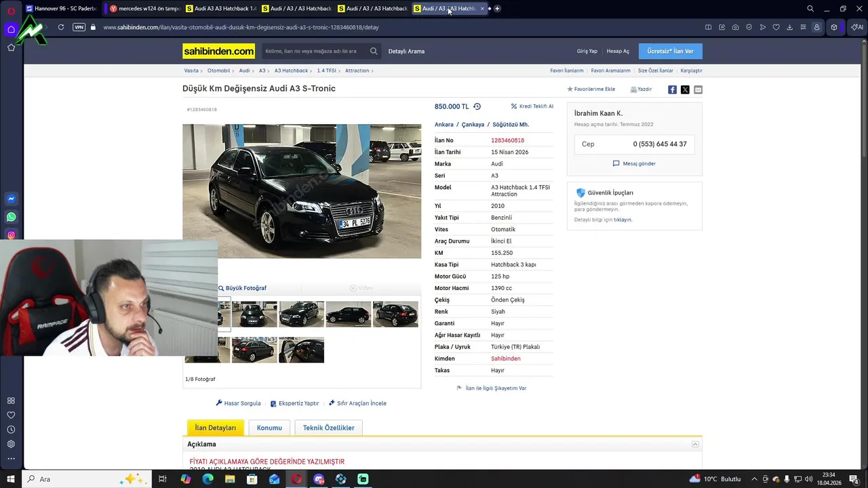Click Ankara location link
This screenshot has width=868, height=488.
(444, 125)
